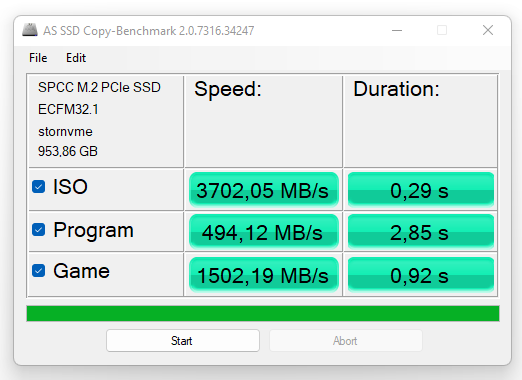Click the AS SSD drive icon in title bar
Screen dimensions: 522x380
tap(30, 30)
